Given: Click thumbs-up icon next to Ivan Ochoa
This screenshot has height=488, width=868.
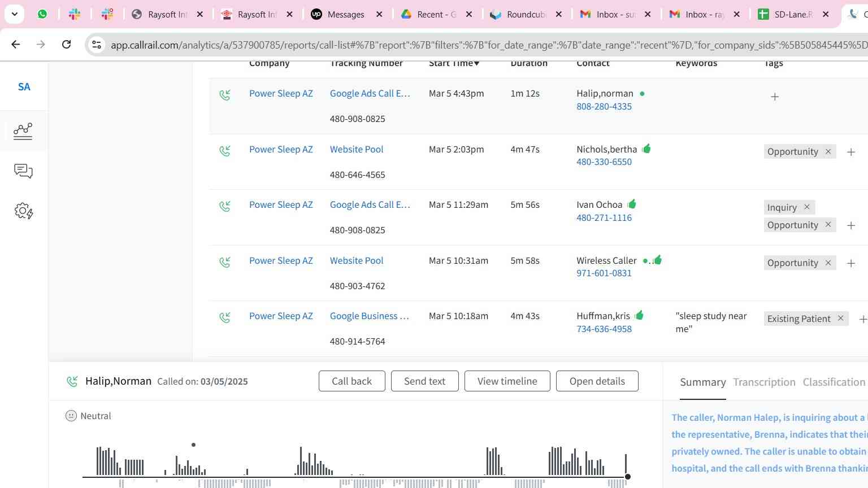Looking at the screenshot, I should coord(632,204).
